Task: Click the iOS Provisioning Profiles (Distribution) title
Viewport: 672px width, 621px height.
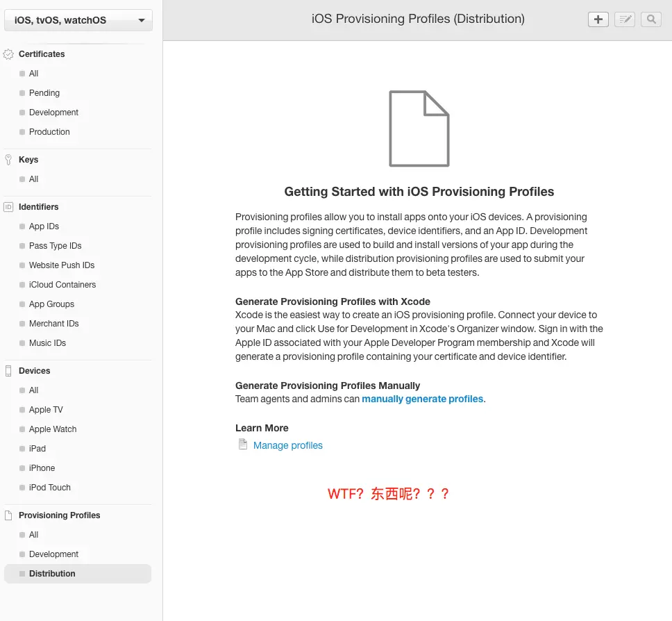Action: pos(418,19)
